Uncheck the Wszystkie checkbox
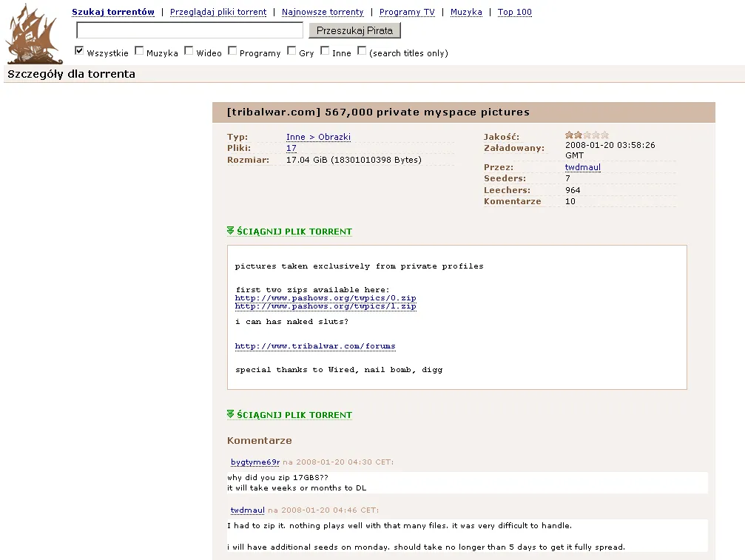 click(x=79, y=51)
